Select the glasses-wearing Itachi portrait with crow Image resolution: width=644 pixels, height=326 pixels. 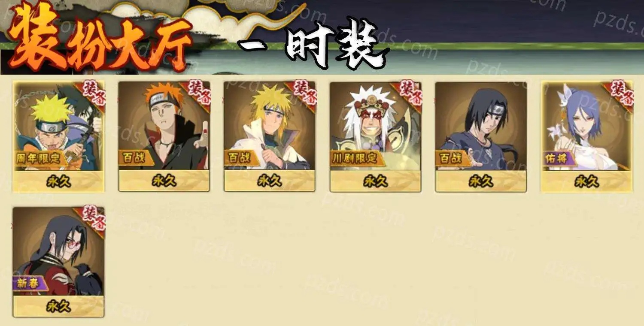(58, 251)
